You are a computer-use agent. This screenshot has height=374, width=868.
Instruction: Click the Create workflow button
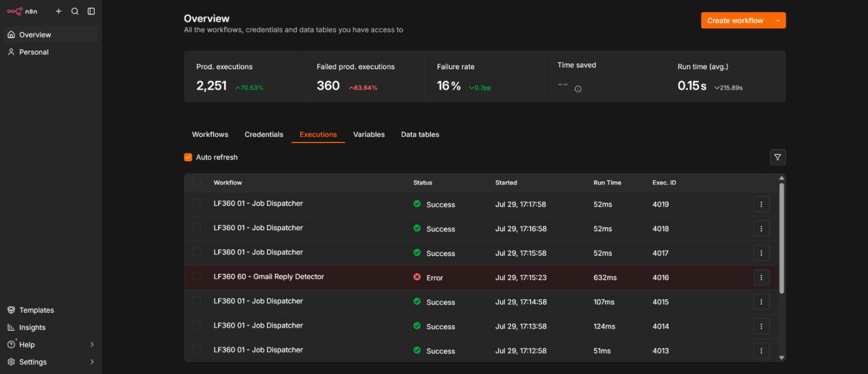coord(735,21)
